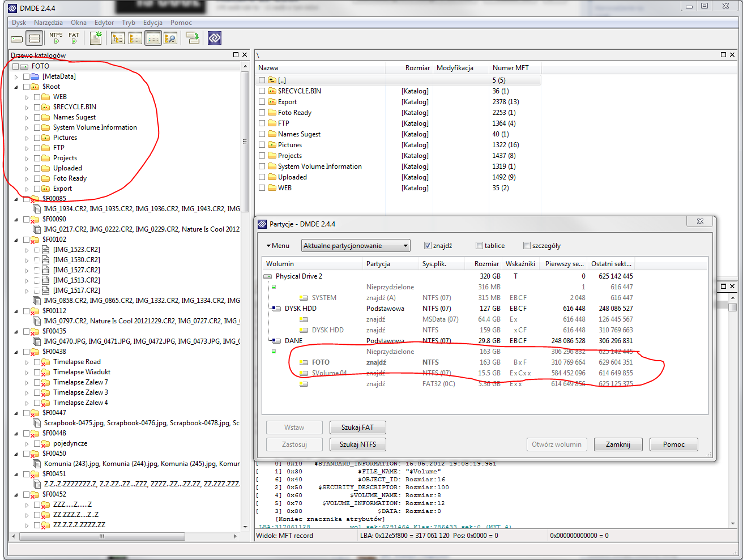
Task: Sort by the Numer MFT column header
Action: (x=514, y=68)
